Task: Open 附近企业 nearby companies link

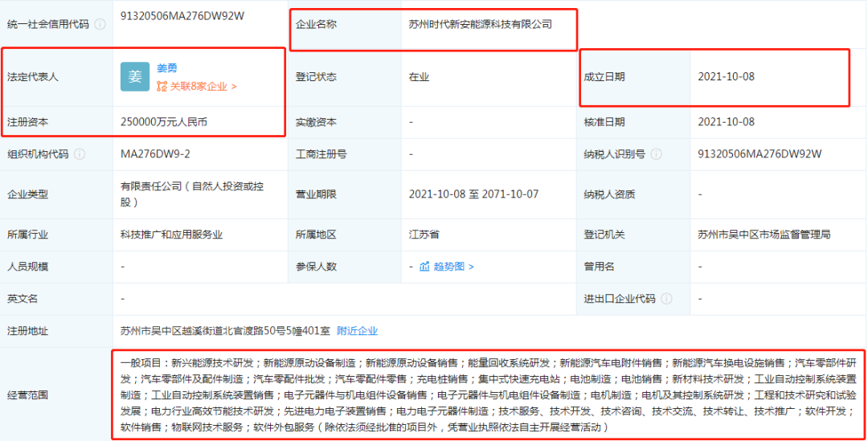Action: coord(357,331)
